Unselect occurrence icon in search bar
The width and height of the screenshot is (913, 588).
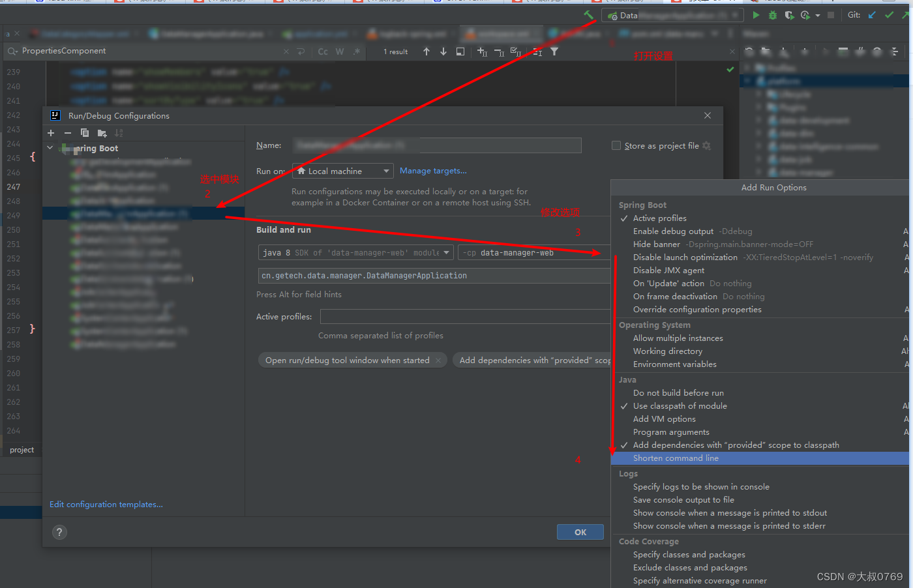click(x=499, y=51)
